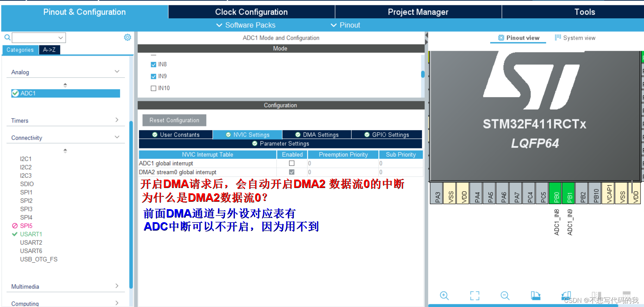Select pin PA4 on the chip

click(476, 193)
